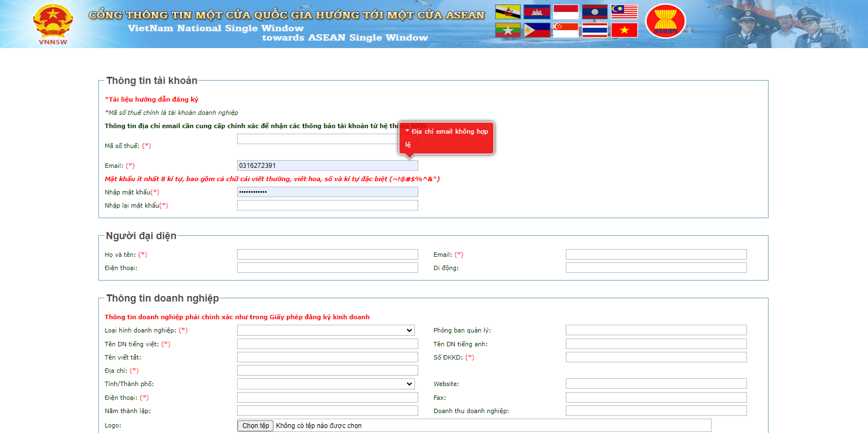Screen dimensions: 868x433
Task: Open the Tài liệu hướng dẫn đăng ký link
Action: 153,99
